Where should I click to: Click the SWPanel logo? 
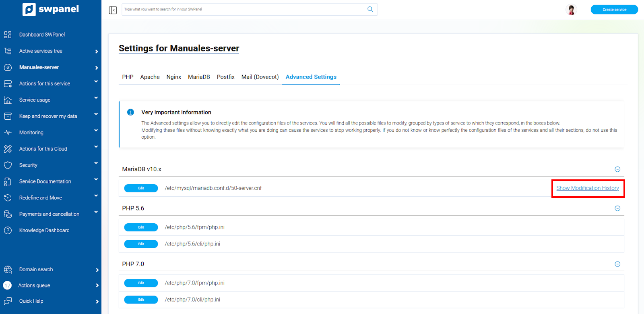pyautogui.click(x=51, y=9)
